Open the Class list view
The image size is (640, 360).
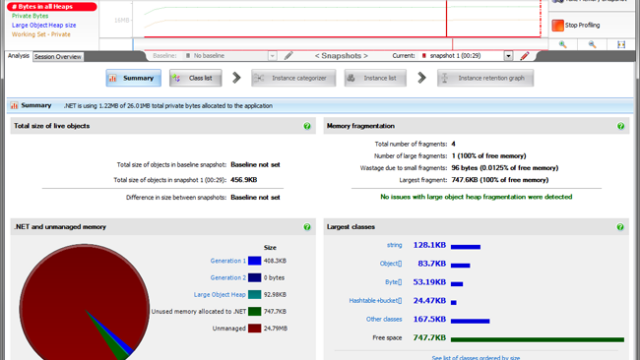(196, 78)
